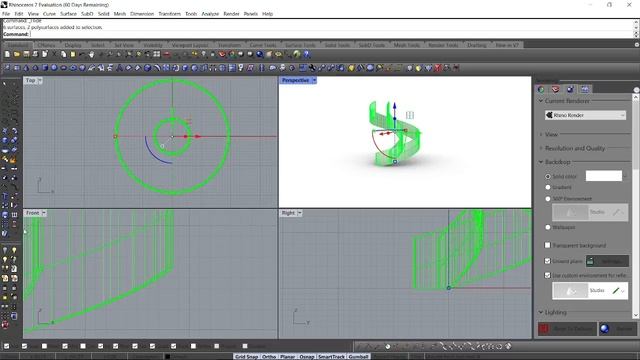
Task: Click the Reset To Defaults button
Action: 567,329
